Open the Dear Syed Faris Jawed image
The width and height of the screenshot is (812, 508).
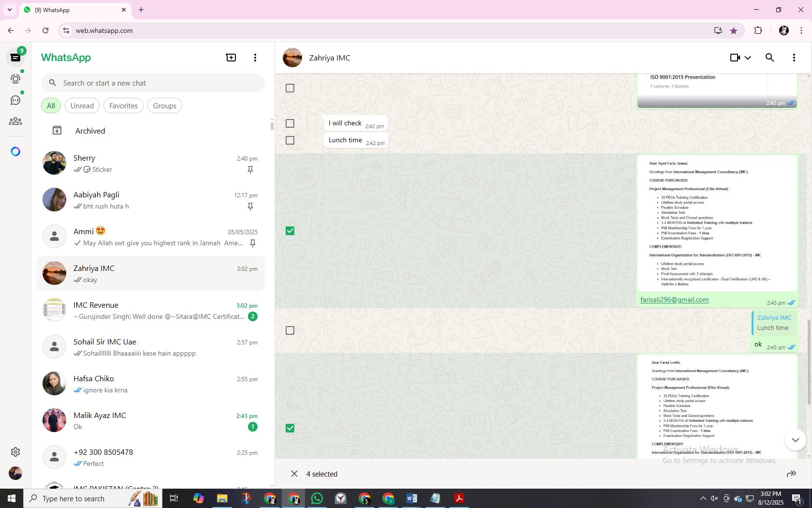pos(717,224)
